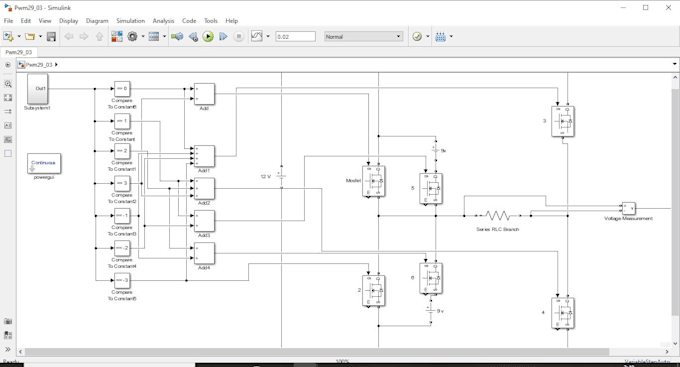Click the simulation stop time field
The width and height of the screenshot is (680, 367).
point(295,36)
